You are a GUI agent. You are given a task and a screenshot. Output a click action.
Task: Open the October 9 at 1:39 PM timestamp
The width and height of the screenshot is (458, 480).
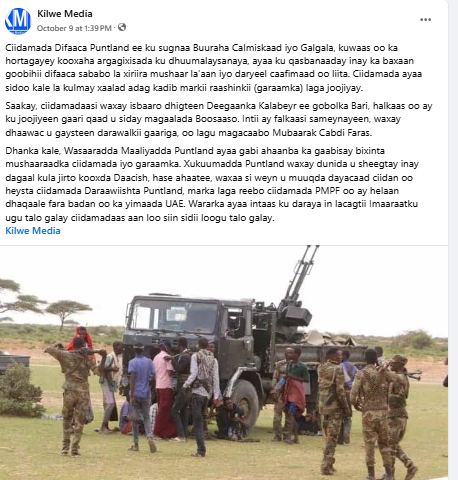pos(74,28)
